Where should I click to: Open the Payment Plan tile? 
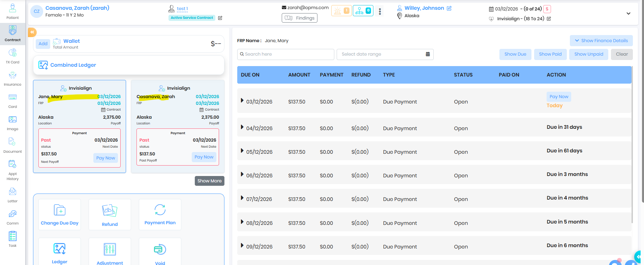point(160,214)
